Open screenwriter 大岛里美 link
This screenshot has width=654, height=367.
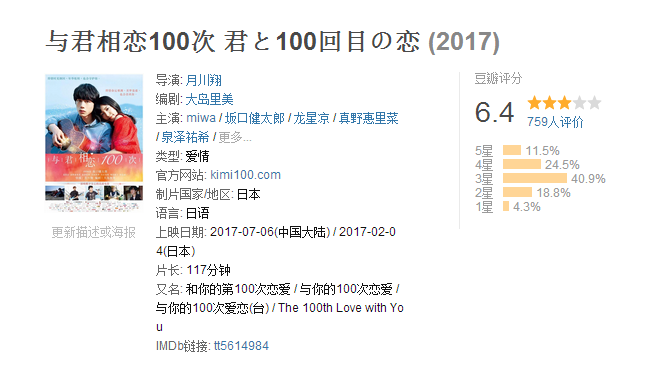click(x=209, y=99)
